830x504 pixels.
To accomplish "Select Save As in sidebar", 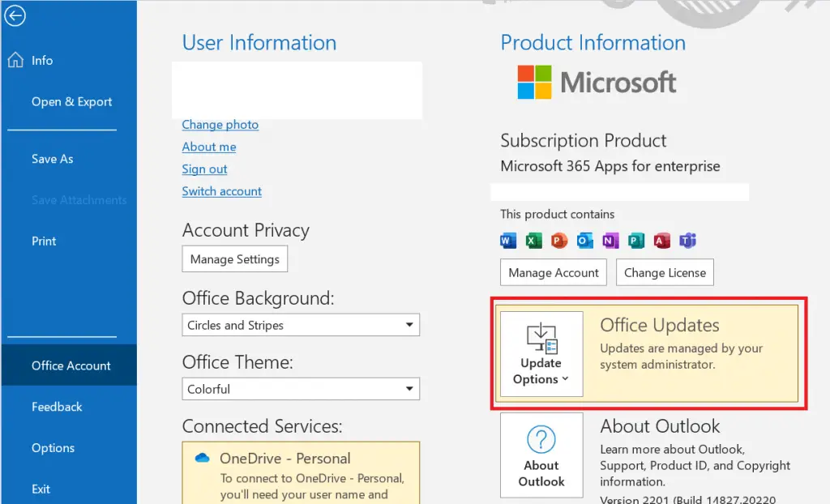I will tap(53, 159).
